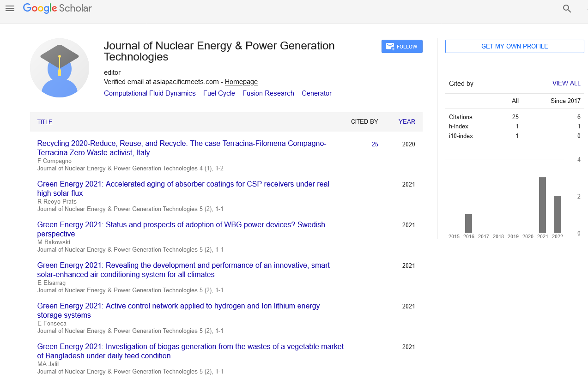The height and width of the screenshot is (380, 588).
Task: Click the graduation cap profile avatar
Action: pyautogui.click(x=60, y=68)
